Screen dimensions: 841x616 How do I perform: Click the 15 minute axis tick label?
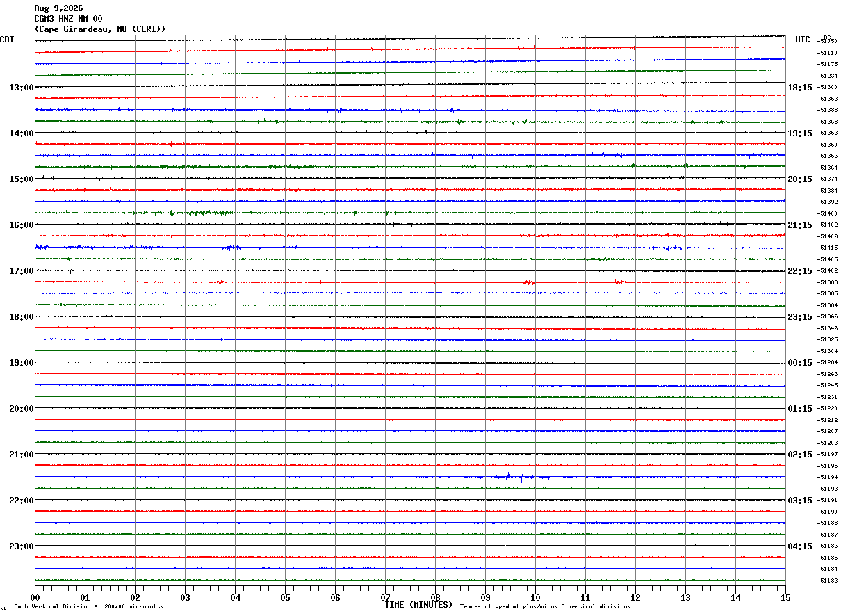coord(785,597)
